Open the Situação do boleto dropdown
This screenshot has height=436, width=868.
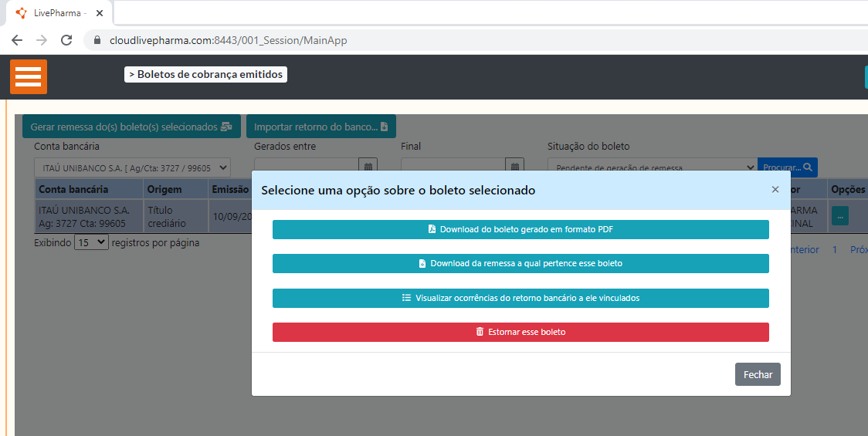coord(652,167)
